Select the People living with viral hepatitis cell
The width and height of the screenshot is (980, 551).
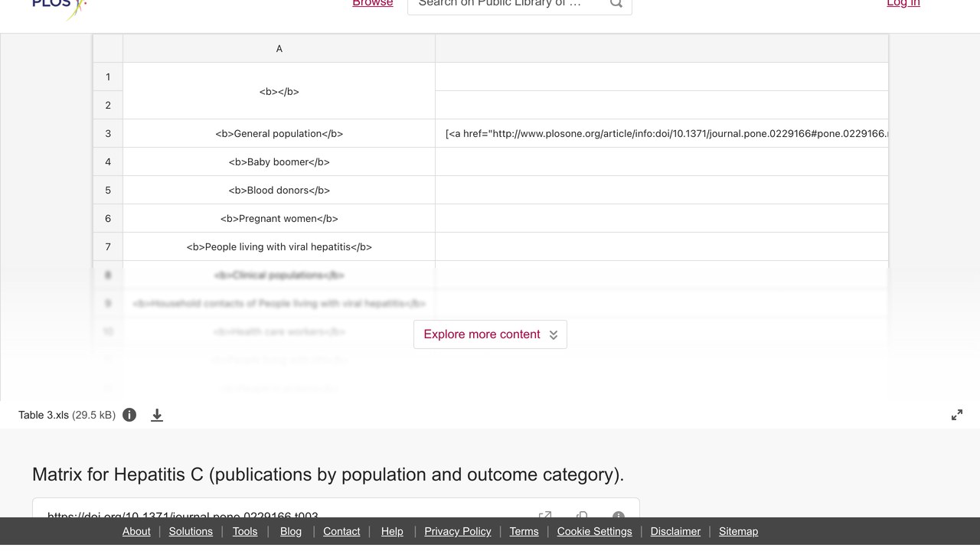click(279, 246)
